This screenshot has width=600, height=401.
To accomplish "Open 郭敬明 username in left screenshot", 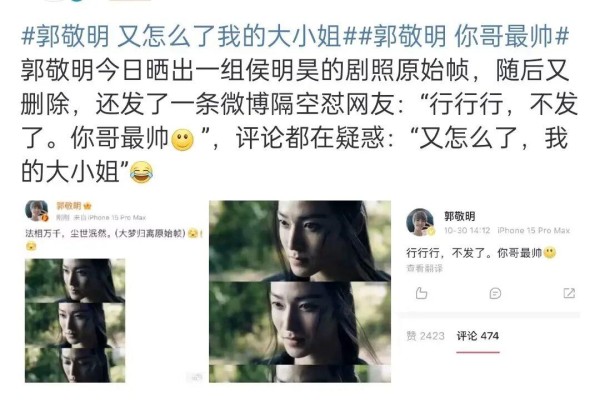I will tap(69, 206).
